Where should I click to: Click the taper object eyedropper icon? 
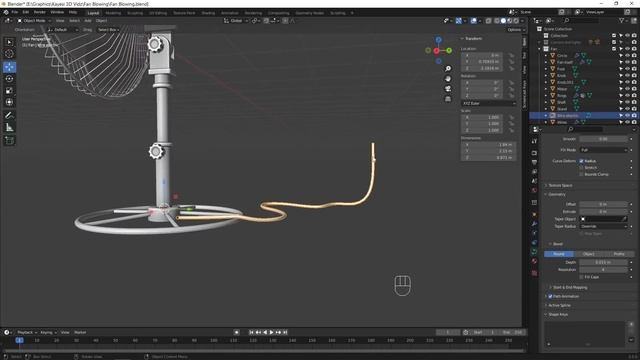[624, 219]
